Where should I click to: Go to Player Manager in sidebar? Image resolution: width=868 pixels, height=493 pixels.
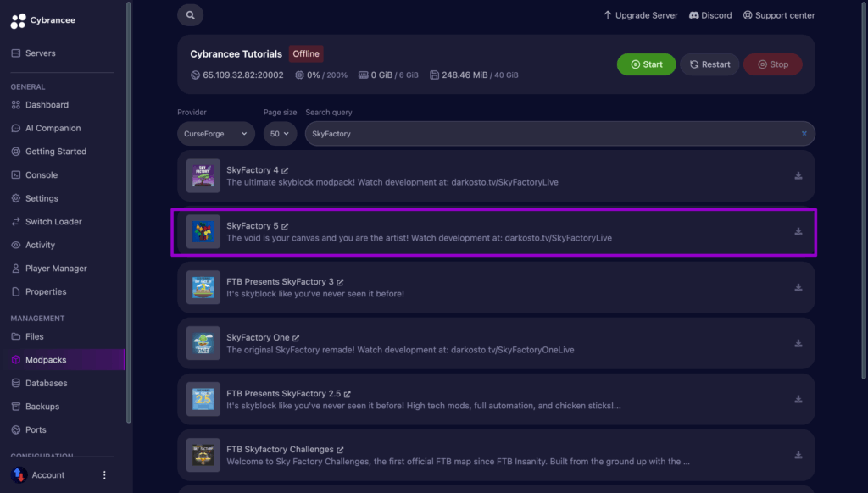[56, 269]
